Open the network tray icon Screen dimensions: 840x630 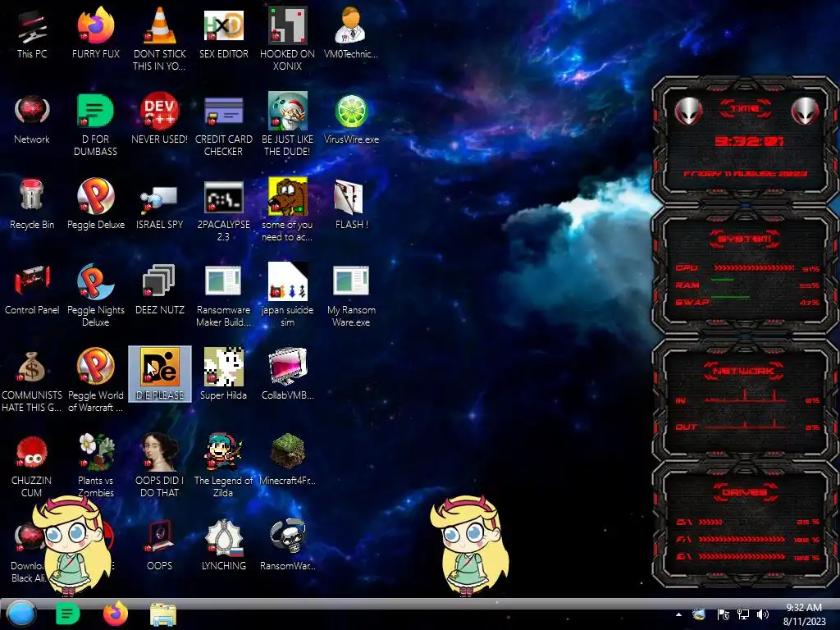pos(743,614)
